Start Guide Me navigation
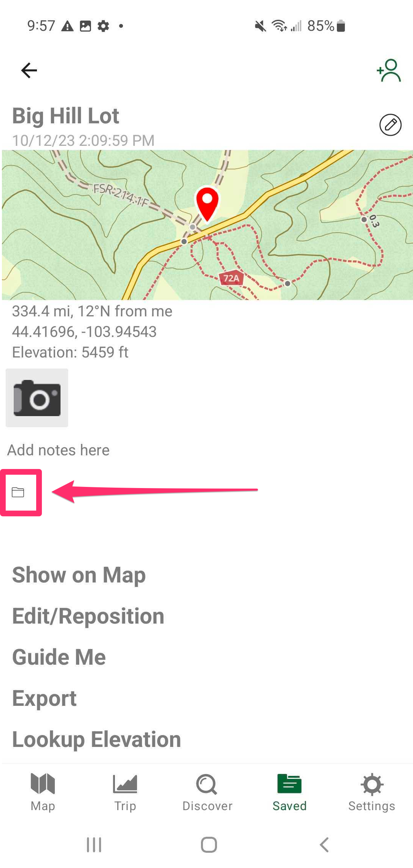This screenshot has height=868, width=413. tap(59, 657)
